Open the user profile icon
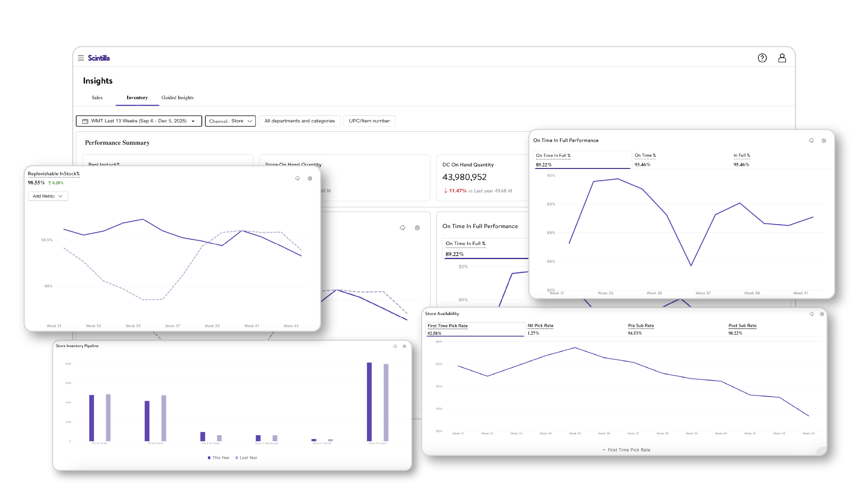Image resolution: width=868 pixels, height=488 pixels. [782, 58]
